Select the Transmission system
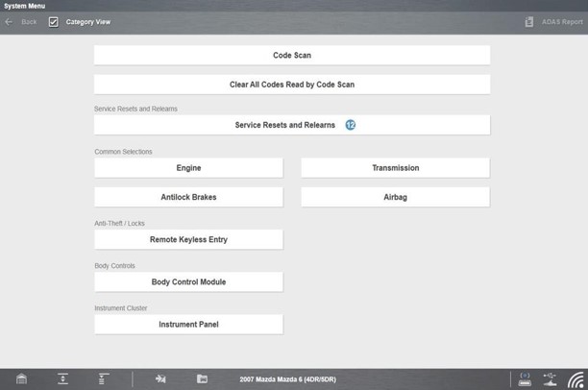This screenshot has width=588, height=390. click(x=395, y=168)
